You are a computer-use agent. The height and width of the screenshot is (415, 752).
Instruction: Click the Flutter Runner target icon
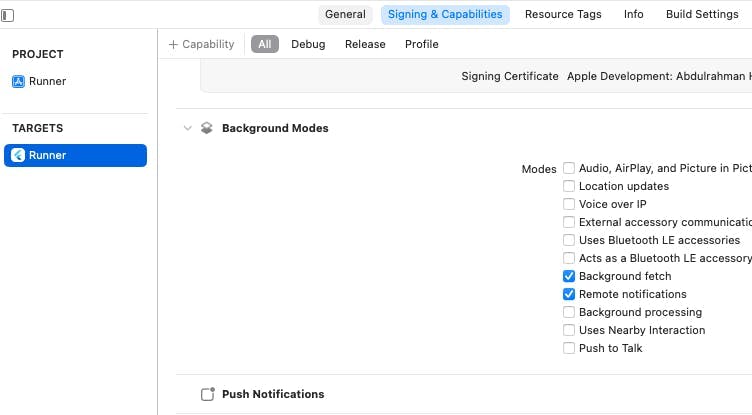coord(18,155)
